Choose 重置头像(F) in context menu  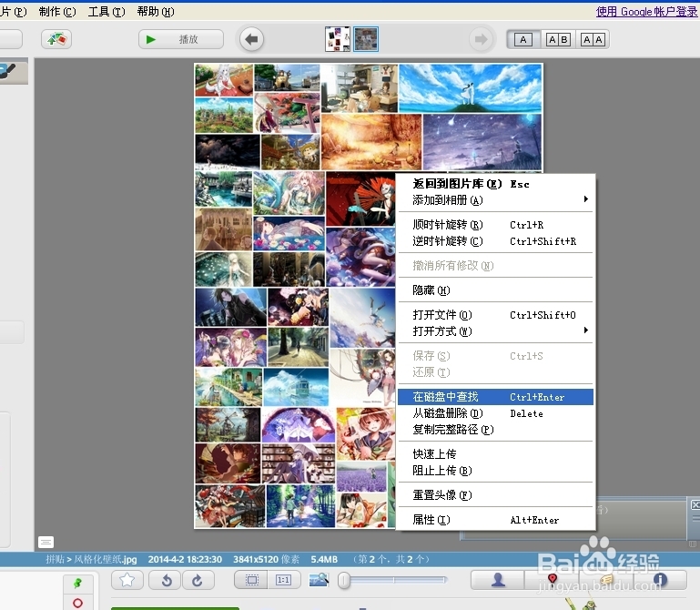495,495
